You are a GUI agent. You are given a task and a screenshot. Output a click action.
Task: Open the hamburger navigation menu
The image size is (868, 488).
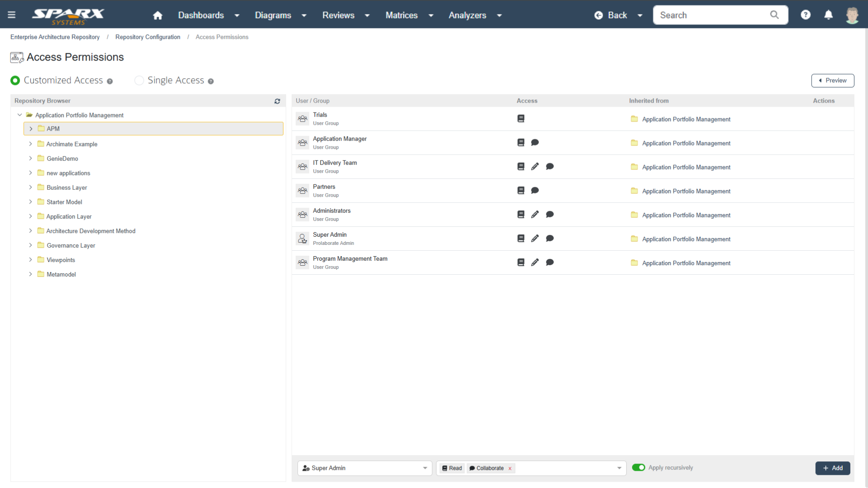(x=12, y=14)
